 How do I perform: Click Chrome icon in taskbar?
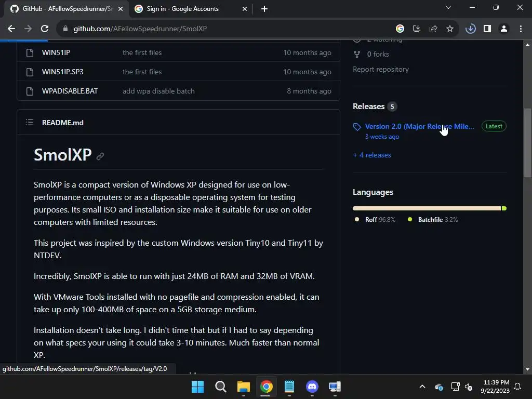[x=267, y=387]
